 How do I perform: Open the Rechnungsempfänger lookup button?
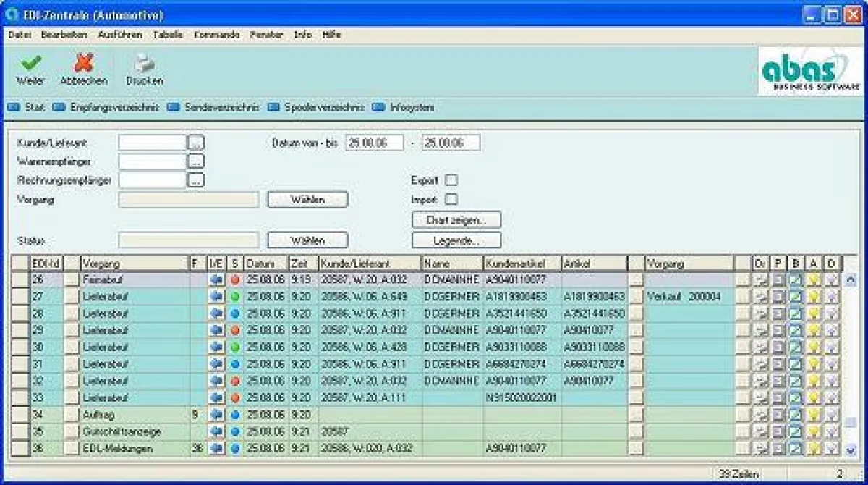coord(197,180)
